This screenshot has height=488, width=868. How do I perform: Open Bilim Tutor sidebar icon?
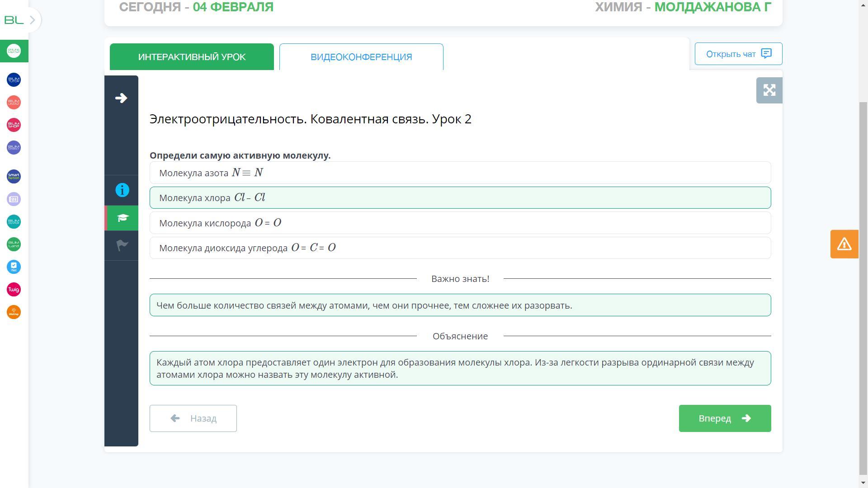pyautogui.click(x=14, y=80)
